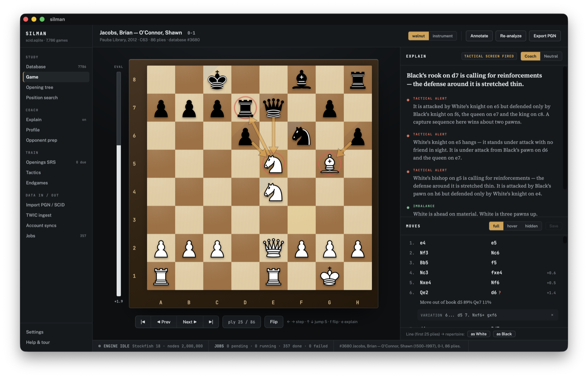Open the Opening tree view

56,87
